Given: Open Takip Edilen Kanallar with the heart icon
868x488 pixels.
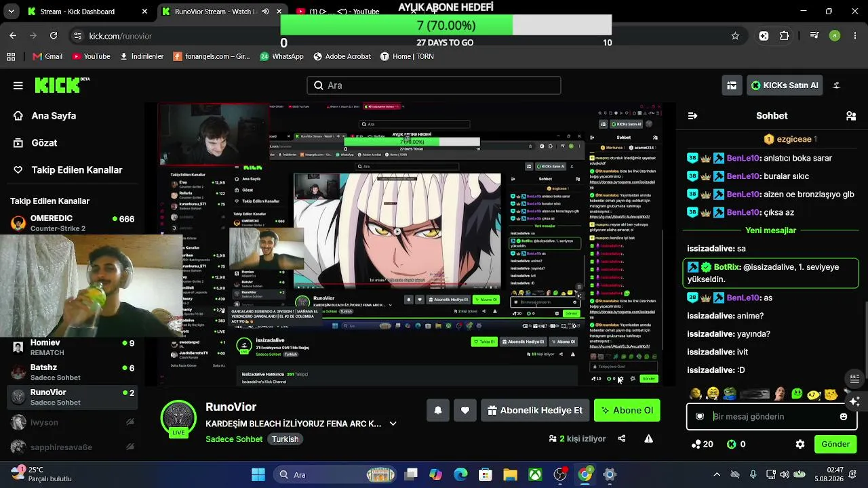Looking at the screenshot, I should coord(68,170).
